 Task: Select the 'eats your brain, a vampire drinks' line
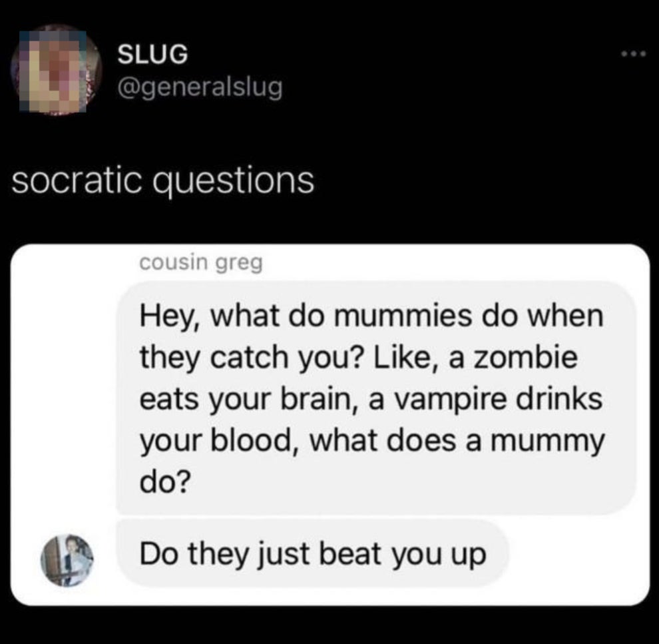(371, 399)
